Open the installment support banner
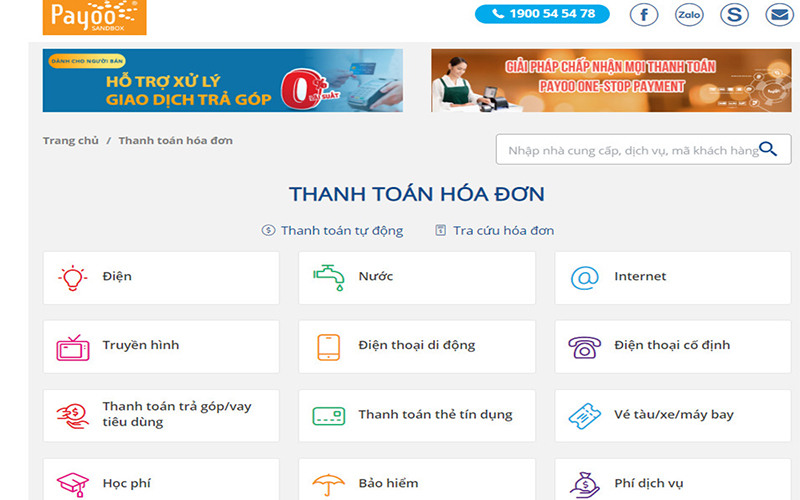 pyautogui.click(x=222, y=81)
